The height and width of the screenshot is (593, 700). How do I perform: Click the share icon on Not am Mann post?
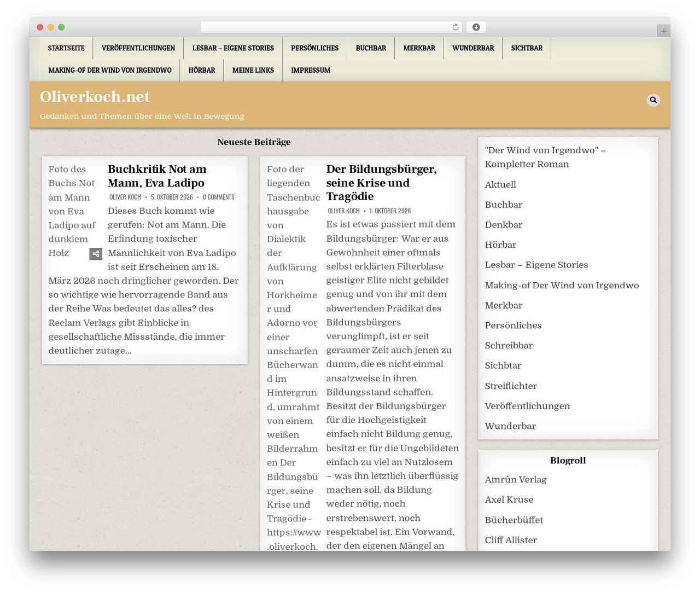(96, 254)
